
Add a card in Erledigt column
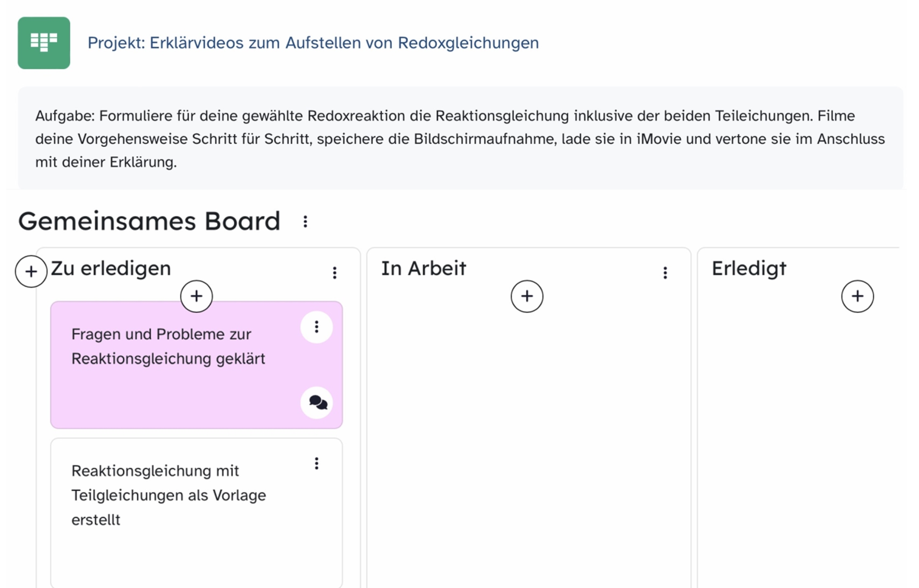coord(857,296)
